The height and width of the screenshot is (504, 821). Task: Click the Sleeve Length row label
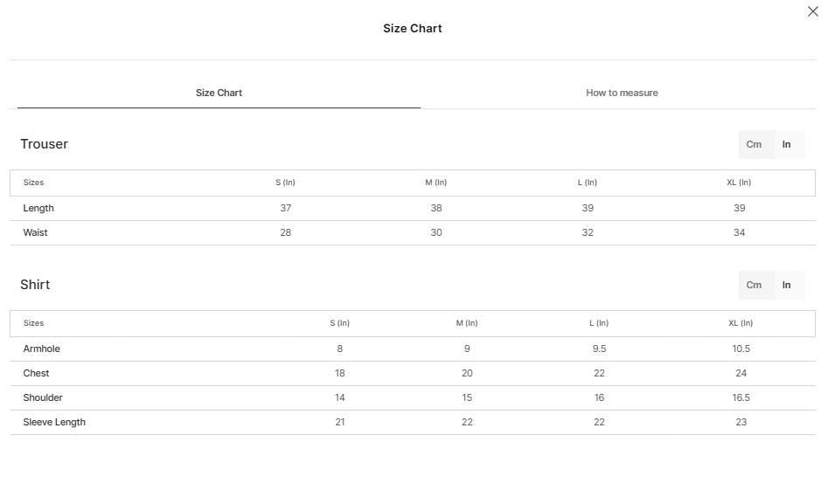tap(54, 423)
